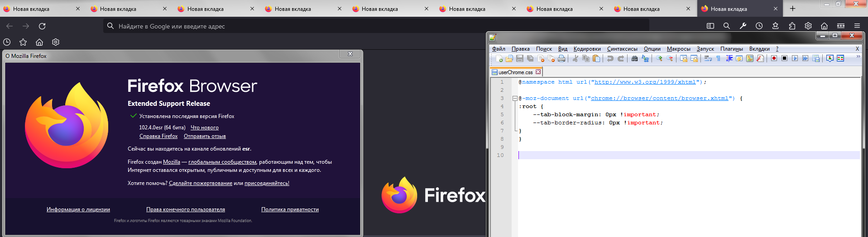Open history clock icon in Firefox toolbar

click(759, 26)
